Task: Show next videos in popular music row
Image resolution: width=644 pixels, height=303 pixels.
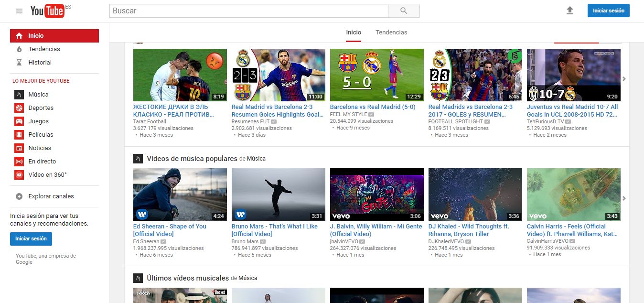Action: [624, 198]
